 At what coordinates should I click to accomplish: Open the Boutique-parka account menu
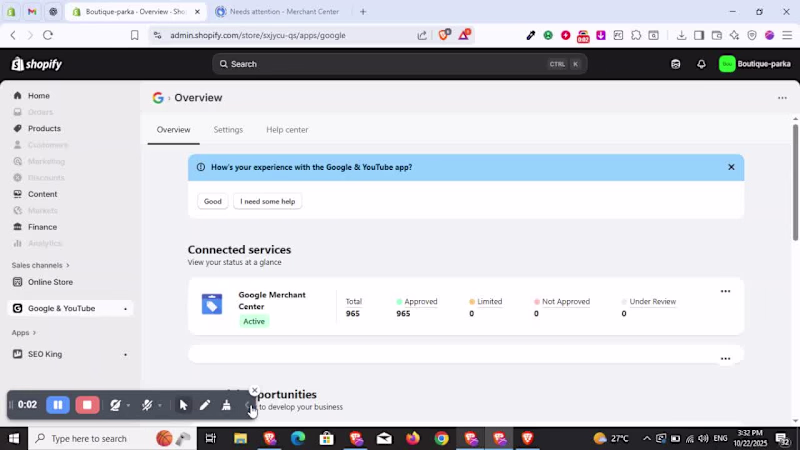pyautogui.click(x=755, y=64)
